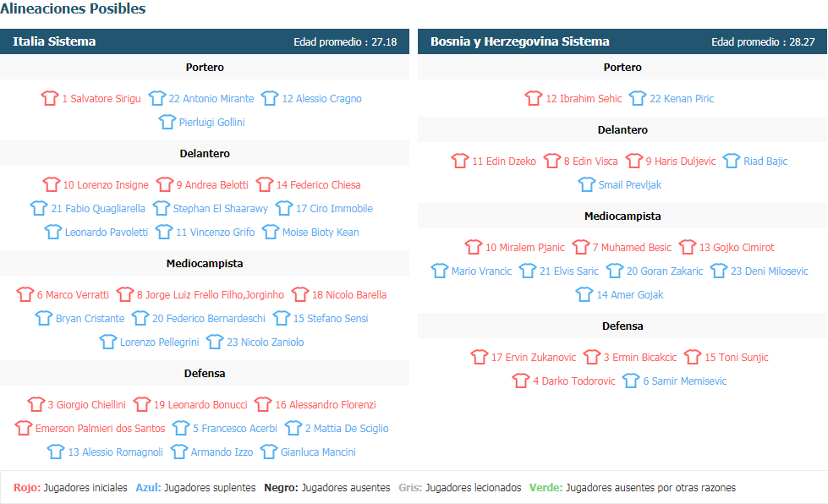The image size is (828, 504).
Task: Click the blue shirt icon beside Riad Bajic
Action: (732, 161)
